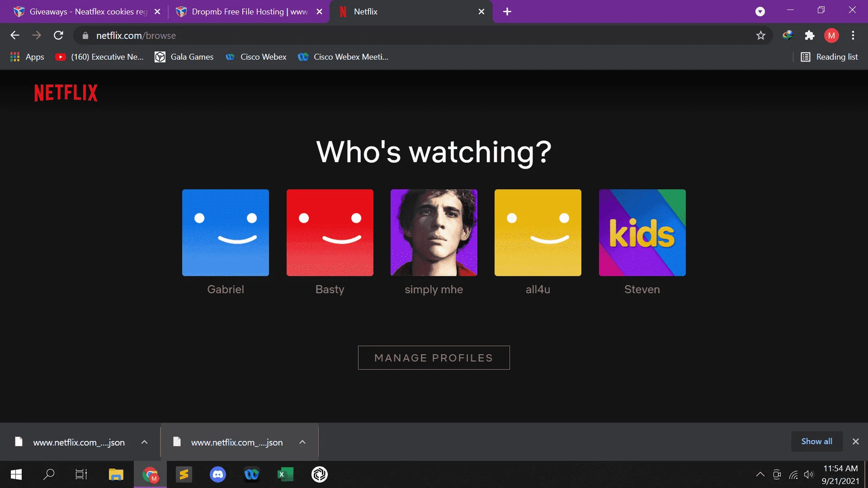Open Excel from the taskbar
This screenshot has width=868, height=488.
(285, 474)
